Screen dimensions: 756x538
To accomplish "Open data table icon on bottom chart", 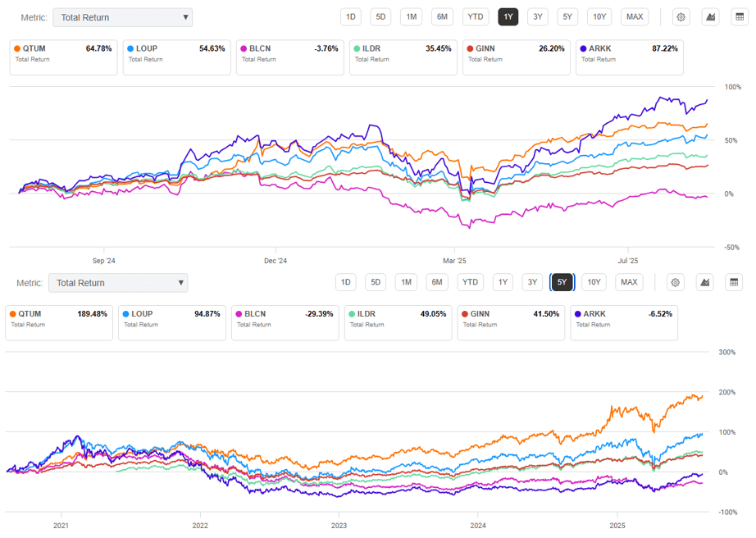I will [x=734, y=282].
